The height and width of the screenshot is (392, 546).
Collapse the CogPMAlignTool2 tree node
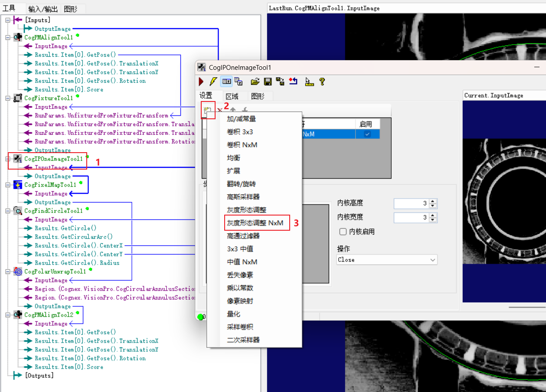(x=8, y=315)
